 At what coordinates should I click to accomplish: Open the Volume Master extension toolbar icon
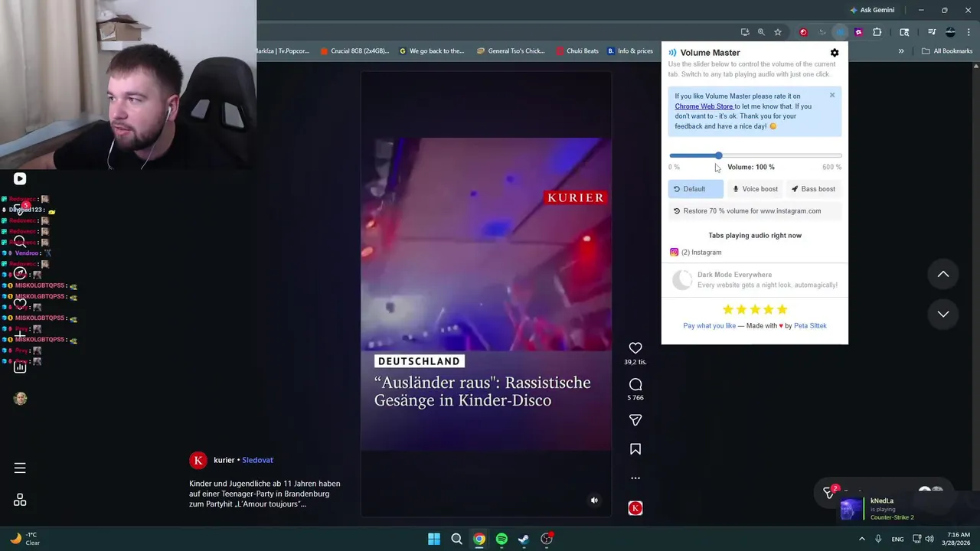tap(841, 32)
